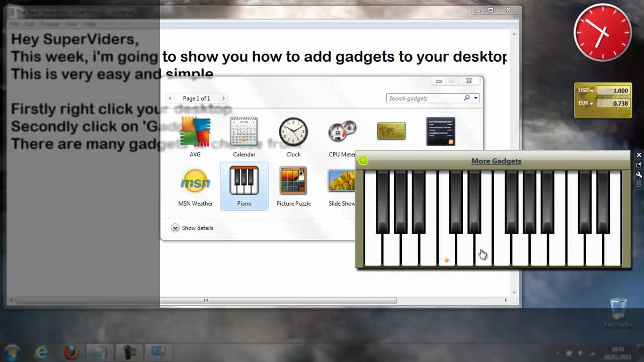Click the vertical scrollbar up arrow
This screenshot has width=644, height=362.
514,35
